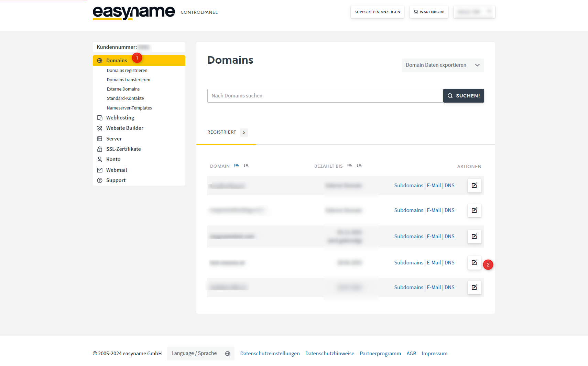This screenshot has height=366, width=588.
Task: Sort Bezahlt Bis column ascending
Action: pyautogui.click(x=350, y=166)
